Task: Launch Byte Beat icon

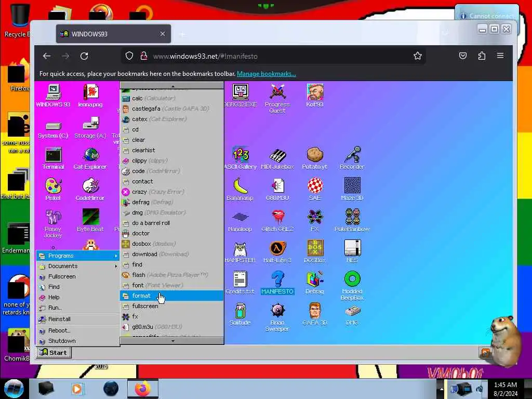Action: (90, 220)
